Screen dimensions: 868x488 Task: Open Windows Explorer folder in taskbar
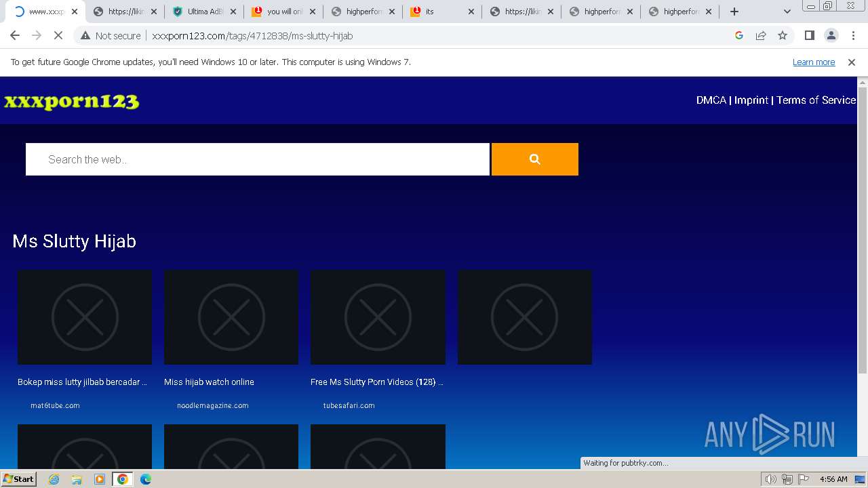click(x=77, y=479)
